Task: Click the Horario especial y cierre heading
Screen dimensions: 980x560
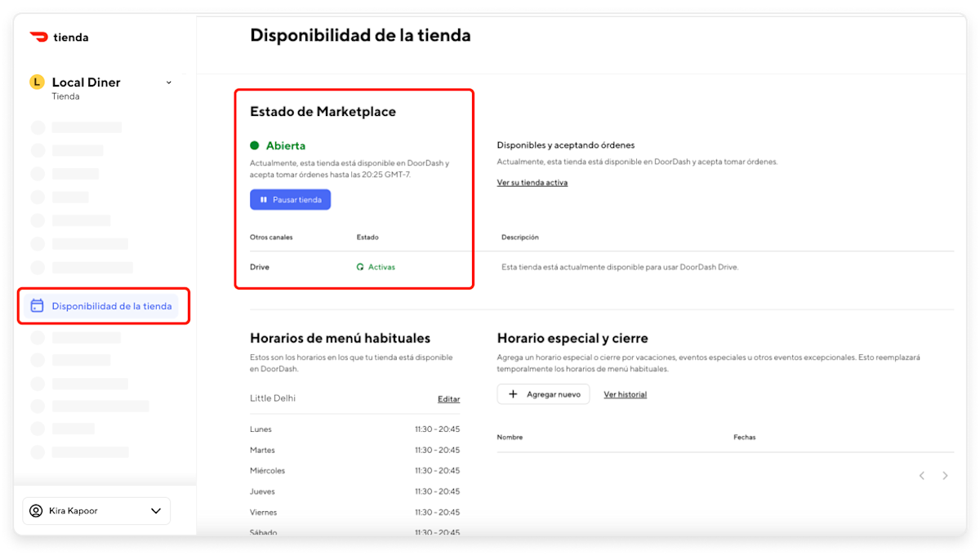Action: (572, 338)
